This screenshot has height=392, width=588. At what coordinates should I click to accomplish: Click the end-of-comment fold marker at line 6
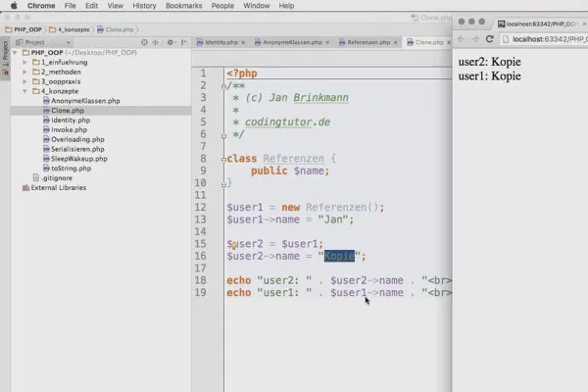pyautogui.click(x=223, y=135)
